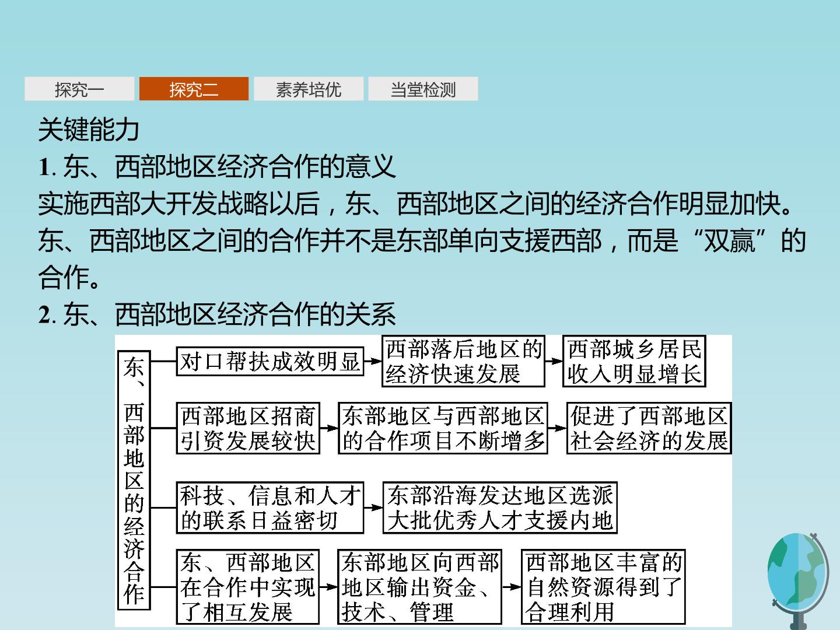Select heading 2. 东、西部地区经济合作的关系
840x630 pixels.
pos(217,314)
